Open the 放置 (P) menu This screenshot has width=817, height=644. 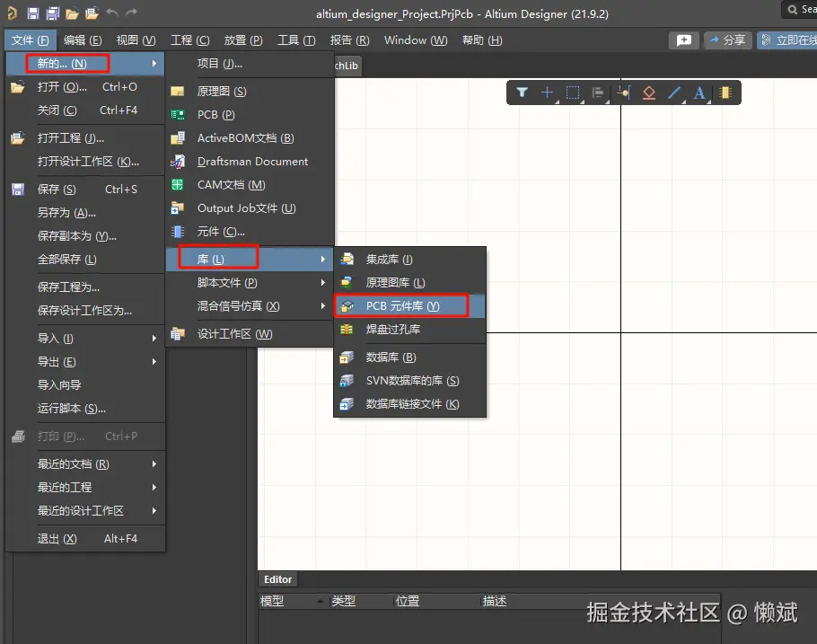242,40
